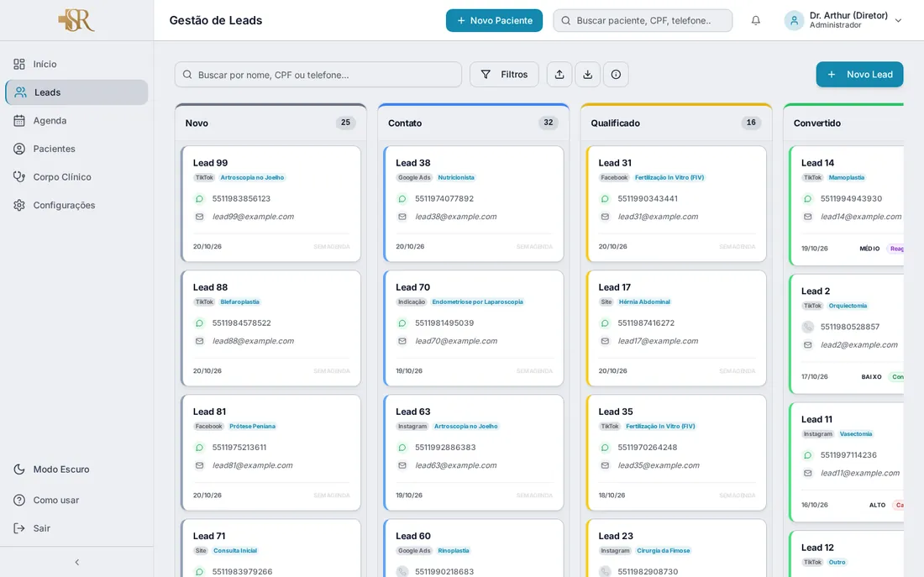
Task: Open Agenda from the sidebar
Action: point(76,120)
